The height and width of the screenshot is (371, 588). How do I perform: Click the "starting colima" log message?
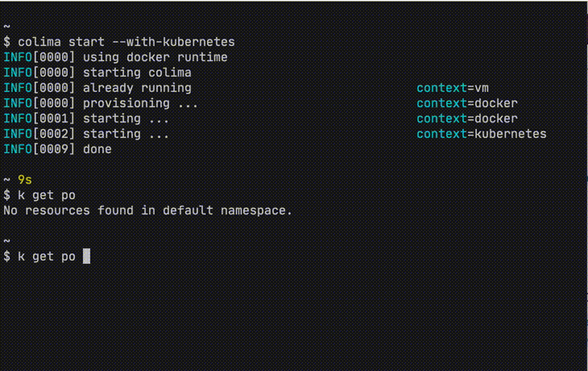137,73
